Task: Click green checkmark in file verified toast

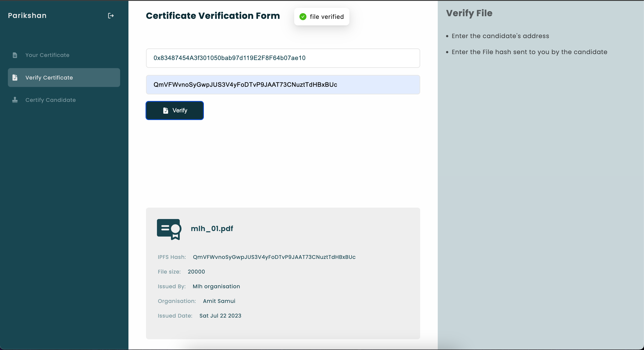Action: point(303,17)
